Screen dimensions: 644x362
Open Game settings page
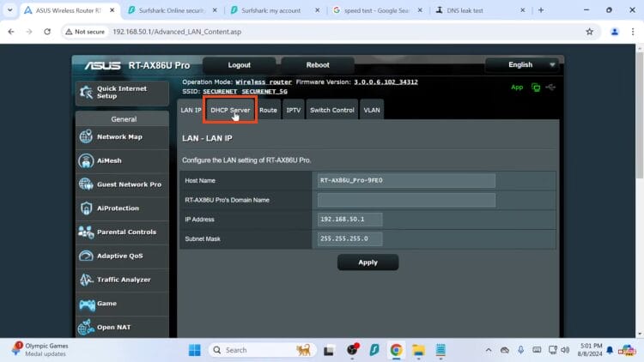click(122, 304)
